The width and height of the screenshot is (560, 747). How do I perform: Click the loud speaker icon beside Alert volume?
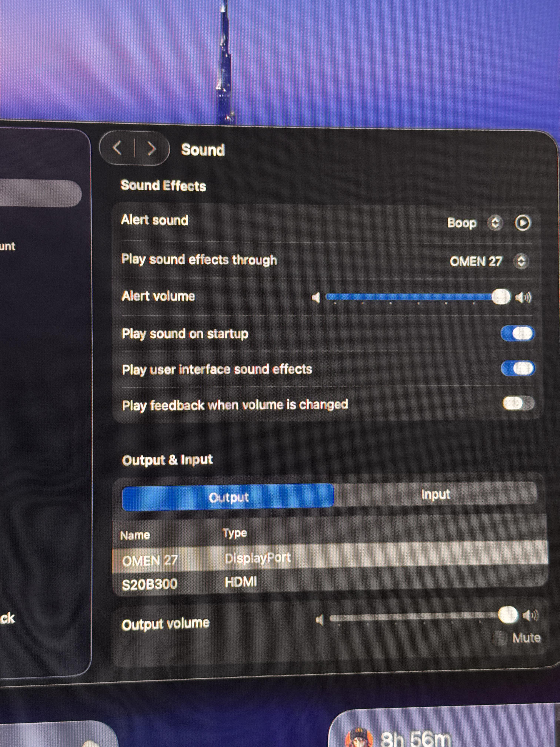coord(523,298)
